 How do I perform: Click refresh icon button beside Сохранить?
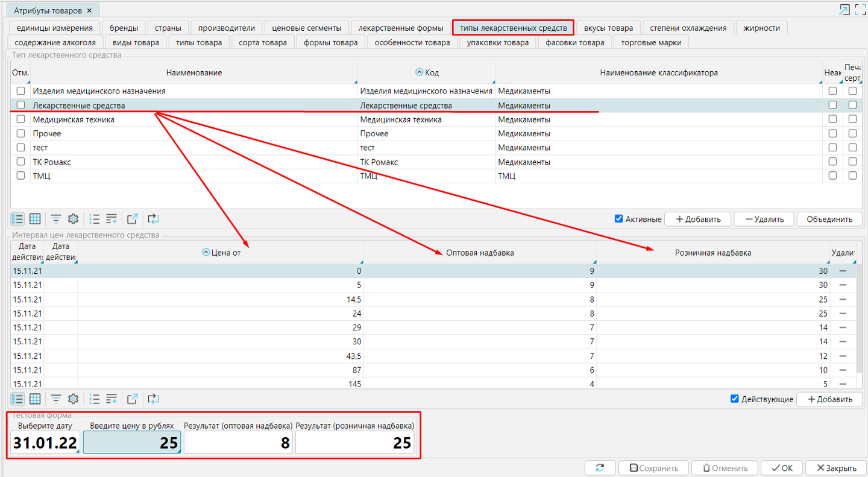point(600,468)
